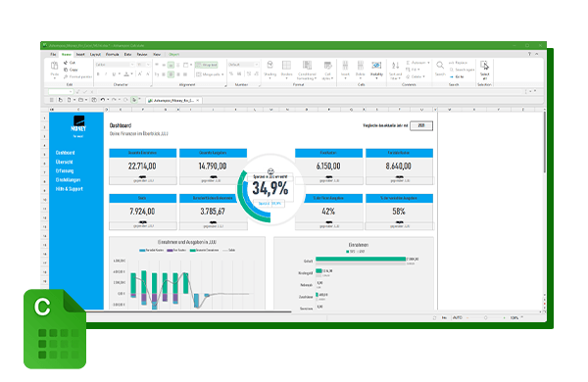The height and width of the screenshot is (382, 588).
Task: Open the font size dropdown
Action: point(148,65)
